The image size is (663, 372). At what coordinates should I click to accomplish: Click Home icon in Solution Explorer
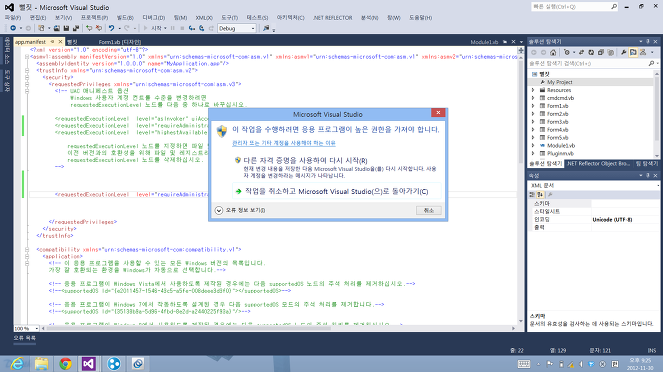(x=553, y=52)
